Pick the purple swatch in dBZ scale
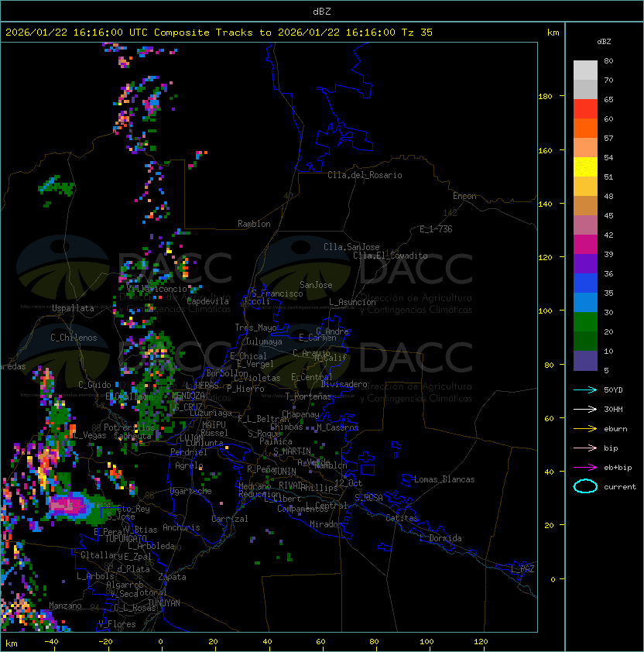Screen dimensions: 644x652 (585, 263)
